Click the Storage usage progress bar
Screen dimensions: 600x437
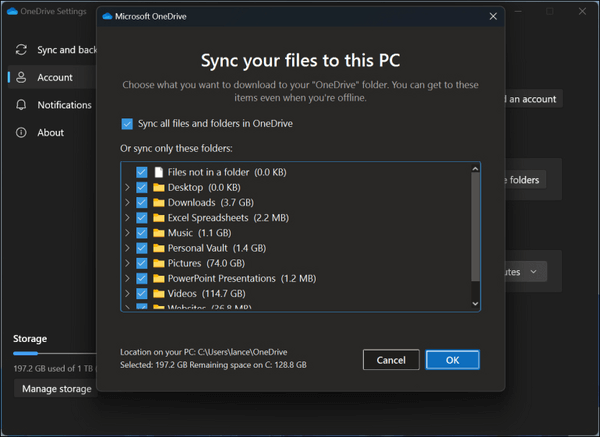coord(52,353)
